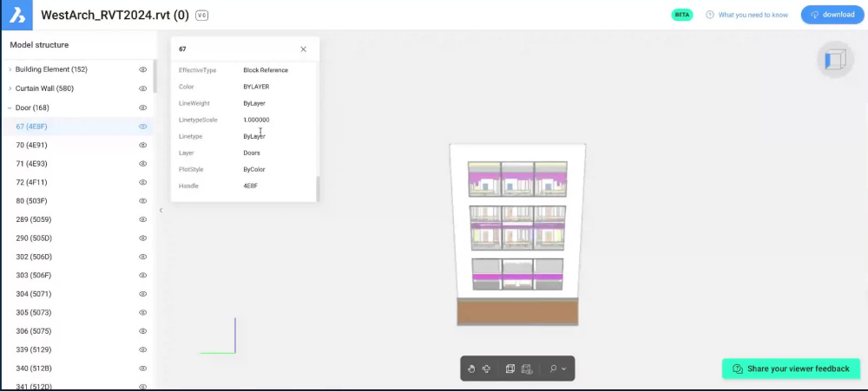Click the box-with-eye visibility icon
868x391 pixels.
(527, 368)
